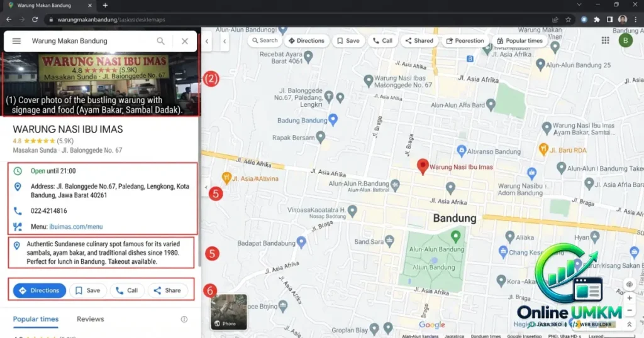
Task: Open the browser three-dot menu
Action: pyautogui.click(x=635, y=19)
